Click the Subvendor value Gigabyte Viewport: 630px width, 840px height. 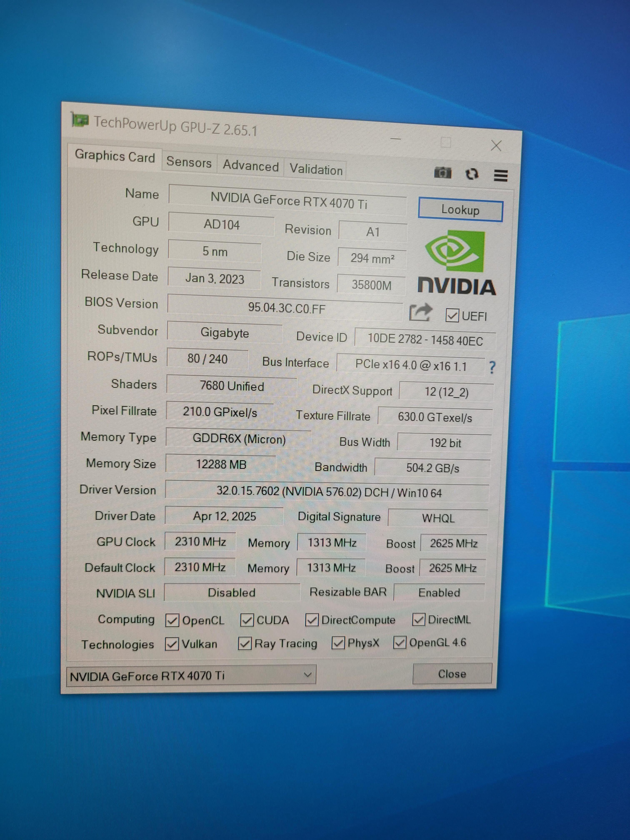[224, 333]
